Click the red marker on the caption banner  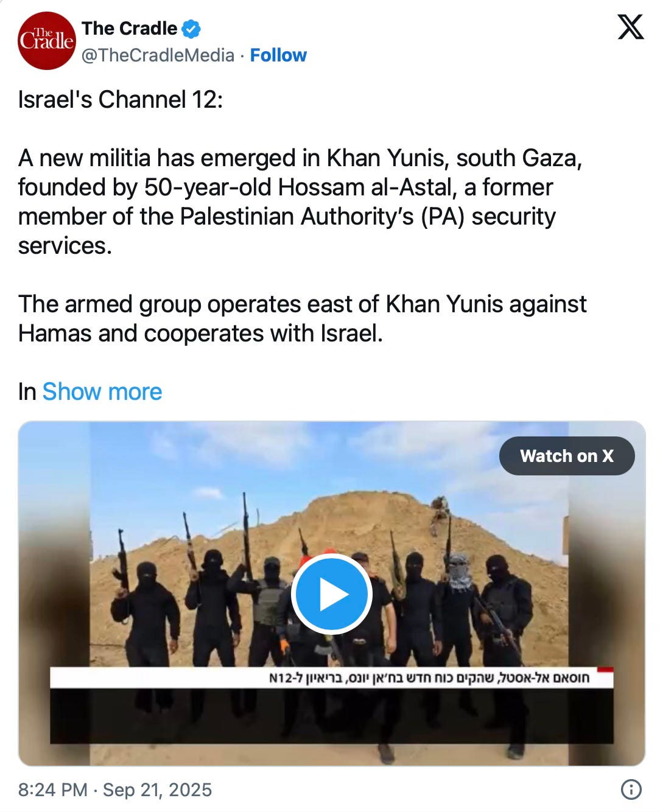pos(605,670)
